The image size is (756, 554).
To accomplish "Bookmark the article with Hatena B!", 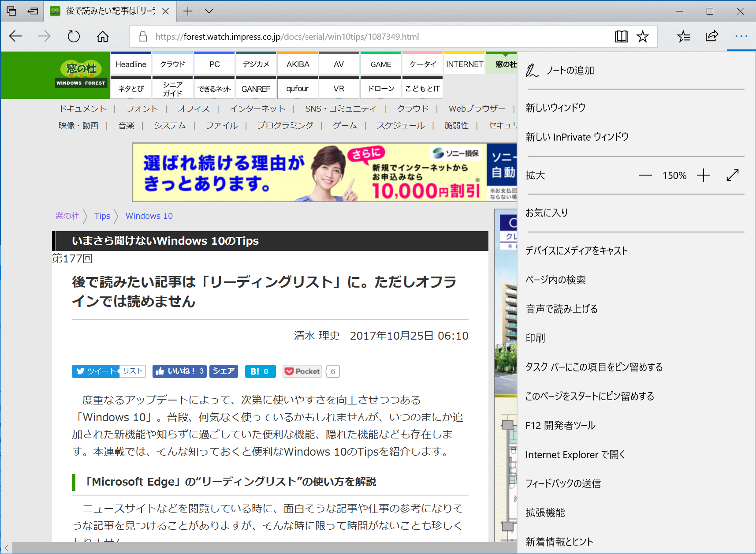I will 260,371.
